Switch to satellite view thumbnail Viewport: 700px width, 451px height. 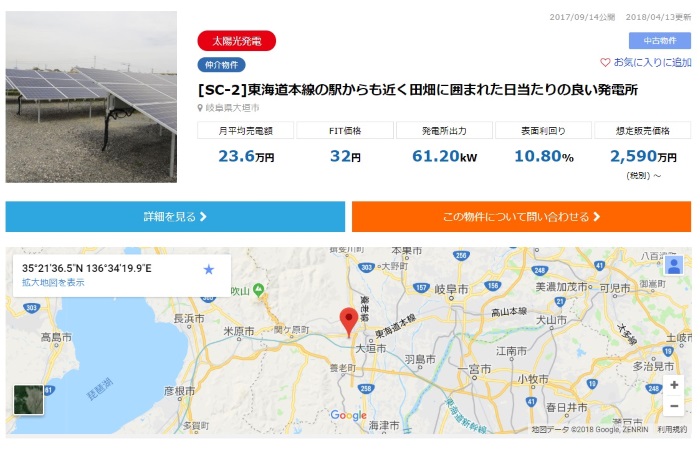point(29,400)
